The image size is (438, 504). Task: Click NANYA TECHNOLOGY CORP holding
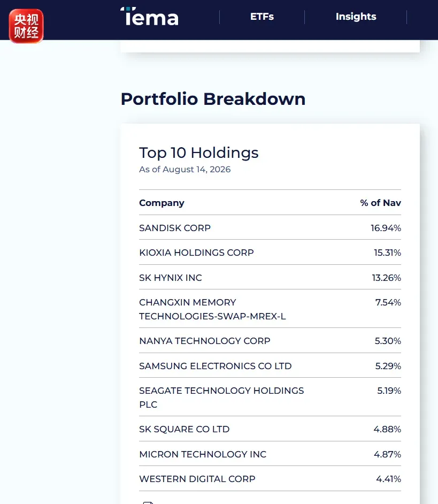[x=205, y=341]
